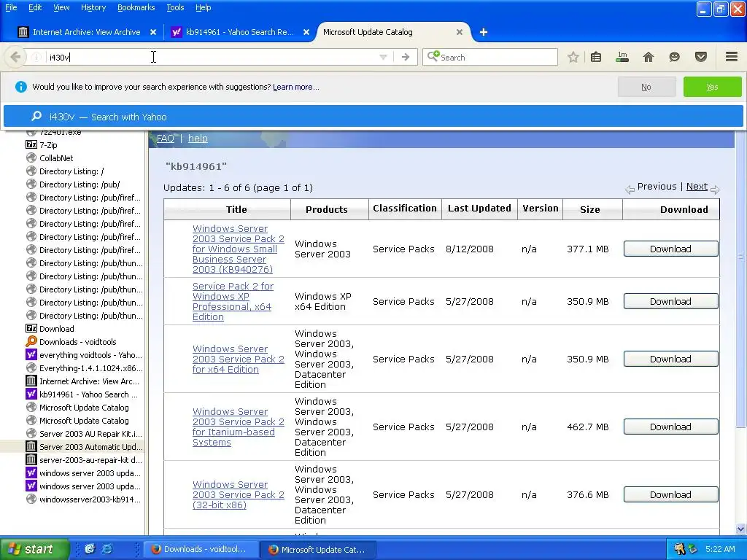Open Windows Server 2003 SP2 for x64 Edition link
The height and width of the screenshot is (560, 747).
coord(239,359)
